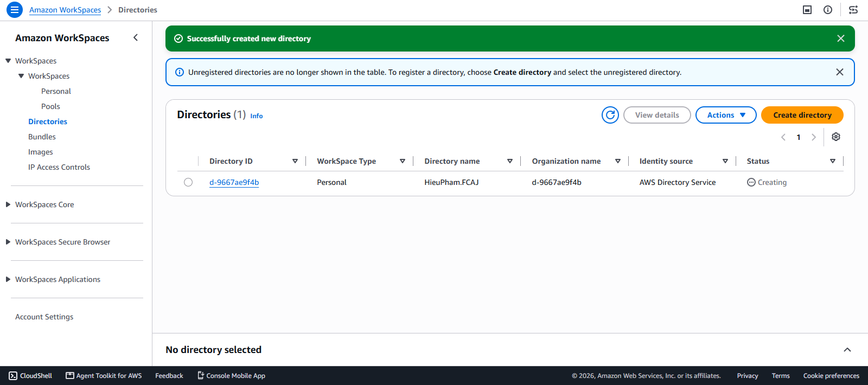Viewport: 868px width, 385px height.
Task: Expand the WorkSpaces Core section
Action: [x=8, y=204]
